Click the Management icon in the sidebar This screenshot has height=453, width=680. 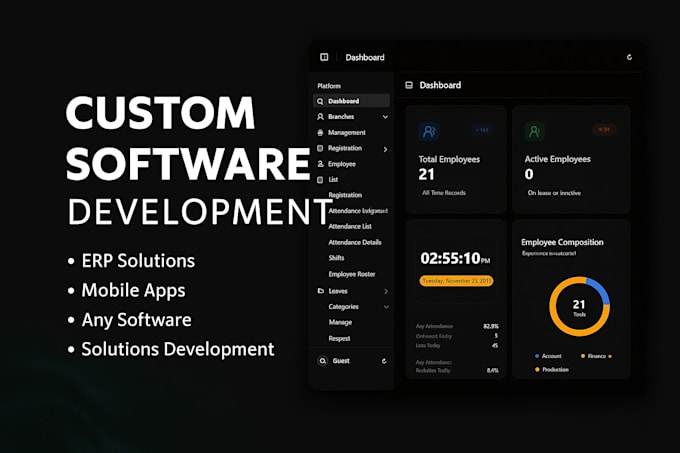pyautogui.click(x=320, y=133)
